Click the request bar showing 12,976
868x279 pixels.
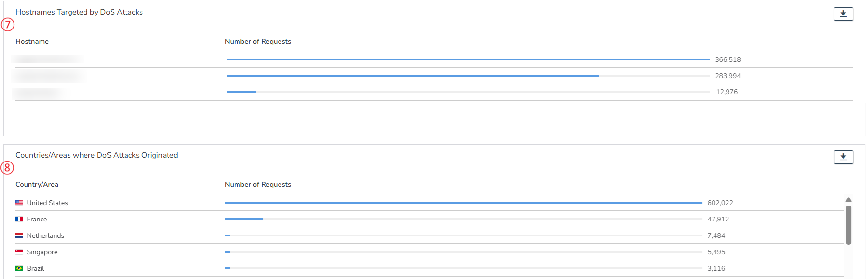pyautogui.click(x=242, y=92)
